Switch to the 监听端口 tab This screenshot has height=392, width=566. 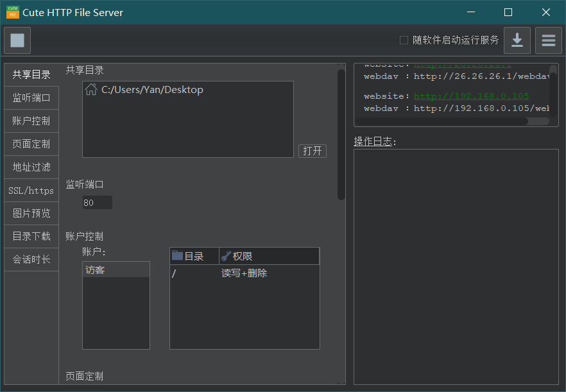coord(31,98)
